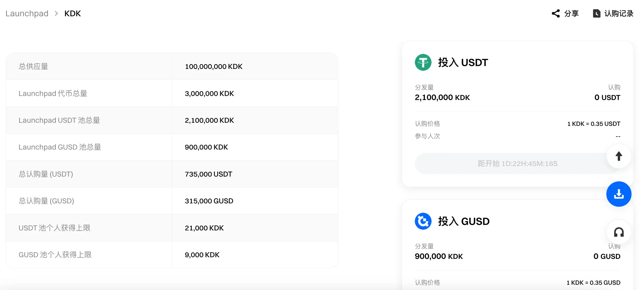This screenshot has width=644, height=290.
Task: Click the blue download app button
Action: (x=619, y=194)
